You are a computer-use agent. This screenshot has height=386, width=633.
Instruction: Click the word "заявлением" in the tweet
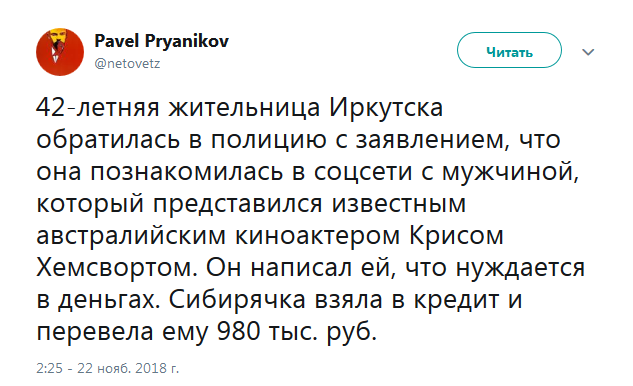(x=430, y=140)
